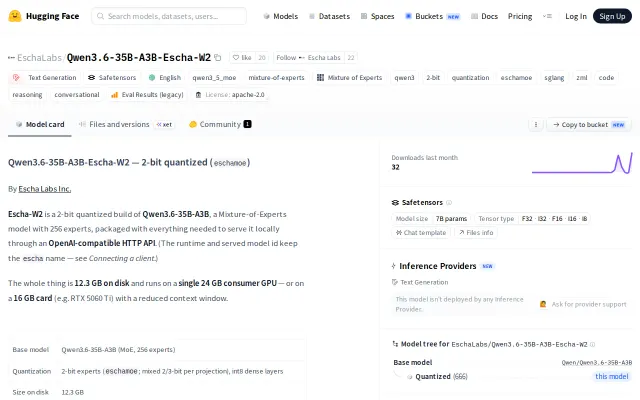Screen dimensions: 640x400
Task: Switch to the Model card tab
Action: (40, 124)
